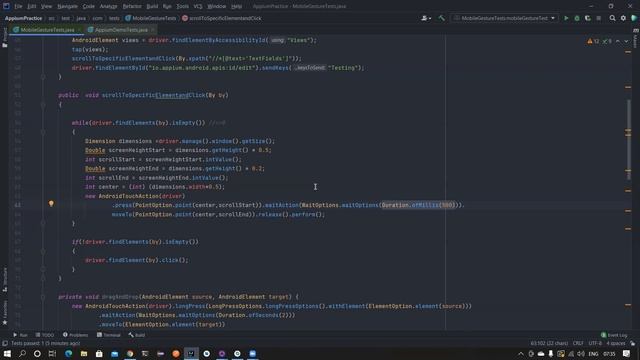Screen dimensions: 640x360
Task: Click the scrollToSpecificElementandClick method breadcrumb
Action: click(x=222, y=18)
